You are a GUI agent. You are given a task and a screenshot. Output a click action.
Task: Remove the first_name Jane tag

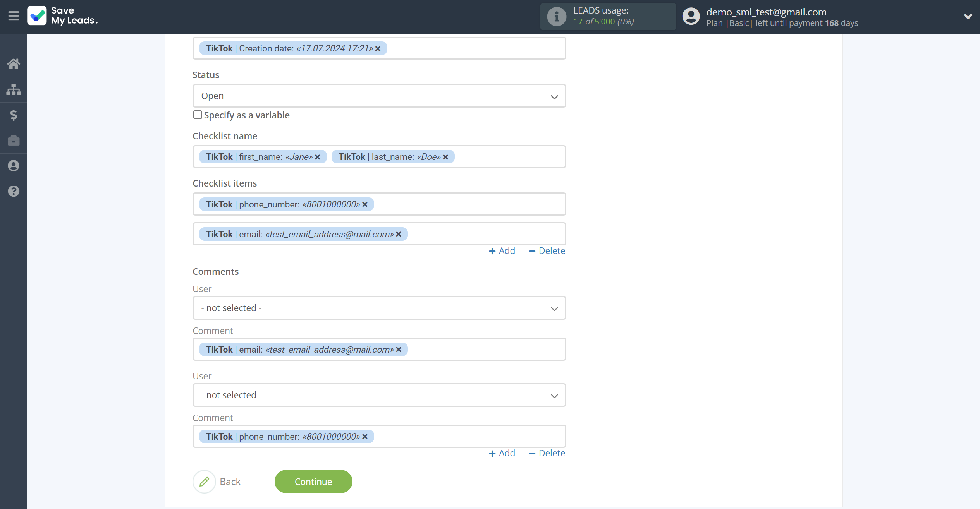318,157
